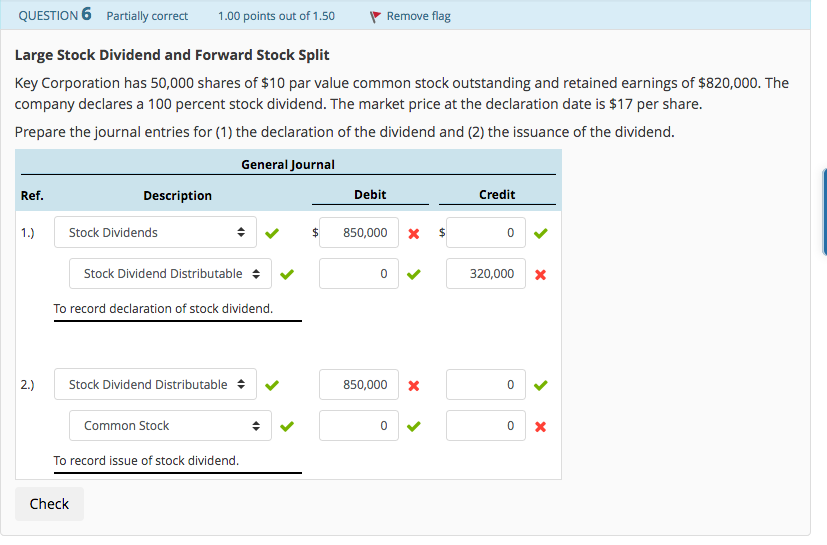Click the green checkmark beside Stock Dividends credit field

pos(541,233)
